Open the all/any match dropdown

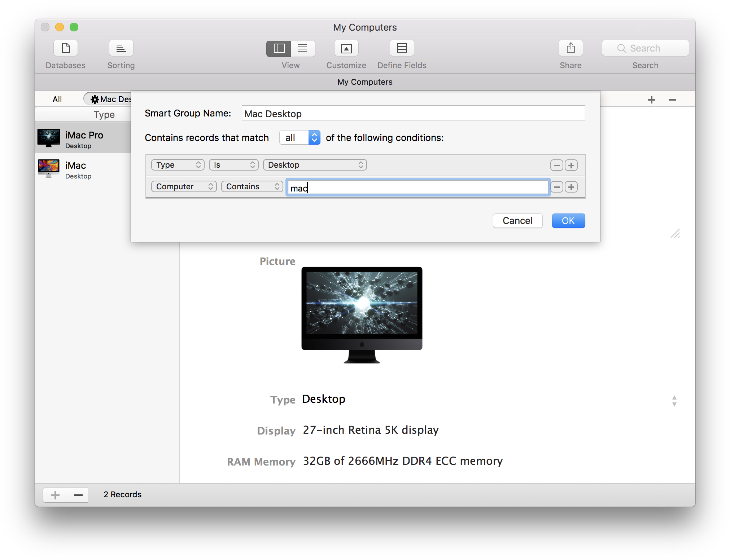point(300,138)
